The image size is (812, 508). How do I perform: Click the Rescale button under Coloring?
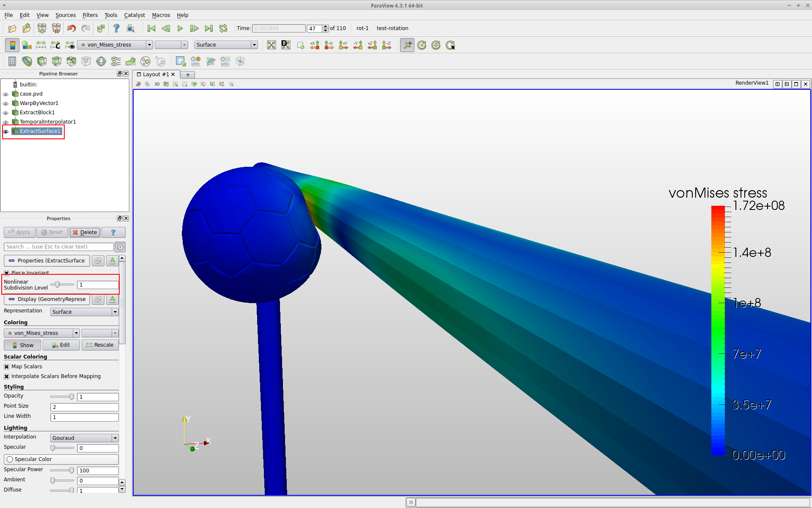(x=100, y=345)
